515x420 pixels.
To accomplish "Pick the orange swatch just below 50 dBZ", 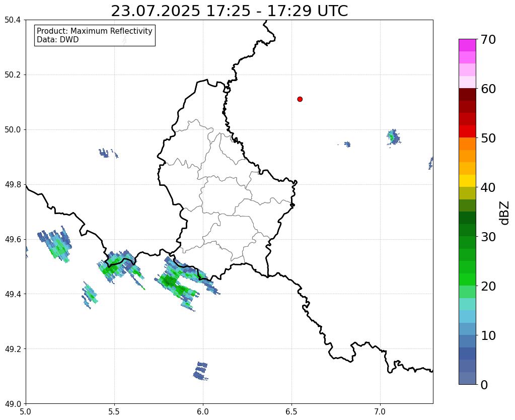I will coord(467,144).
